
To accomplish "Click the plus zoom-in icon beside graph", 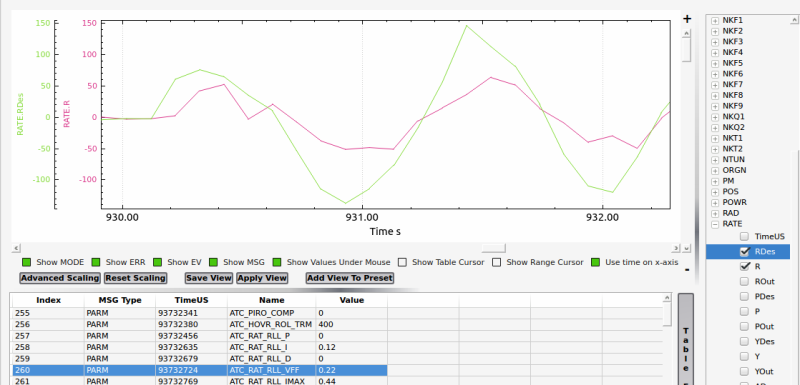I will [687, 19].
